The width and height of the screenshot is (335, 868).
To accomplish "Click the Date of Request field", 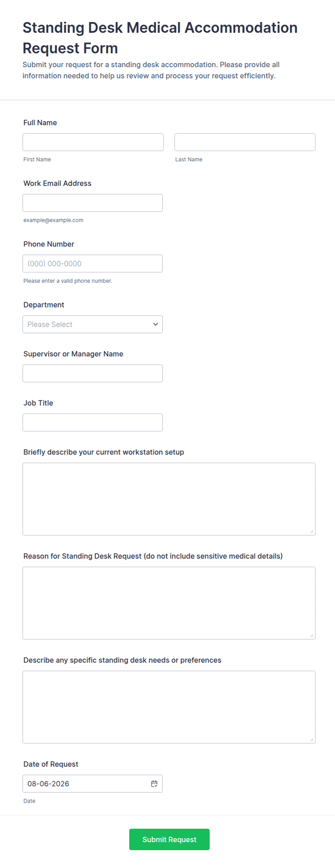I will (x=93, y=784).
